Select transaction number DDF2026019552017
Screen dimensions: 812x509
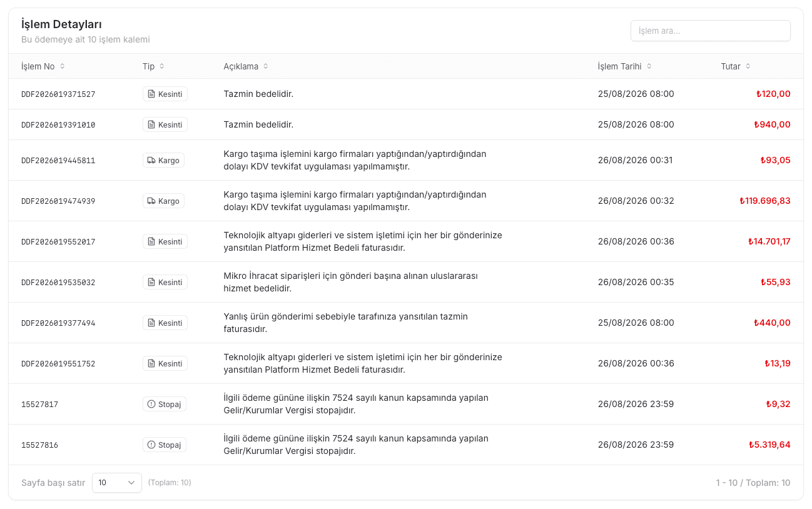coord(58,242)
